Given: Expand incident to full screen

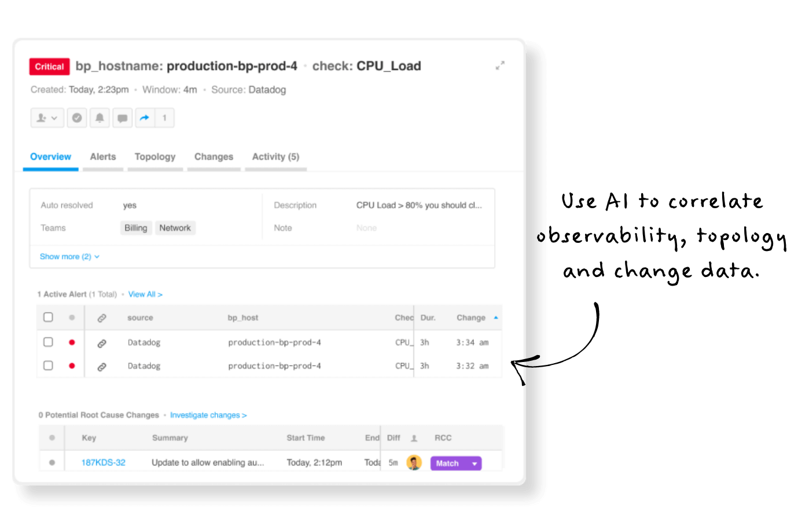Looking at the screenshot, I should click(x=500, y=66).
